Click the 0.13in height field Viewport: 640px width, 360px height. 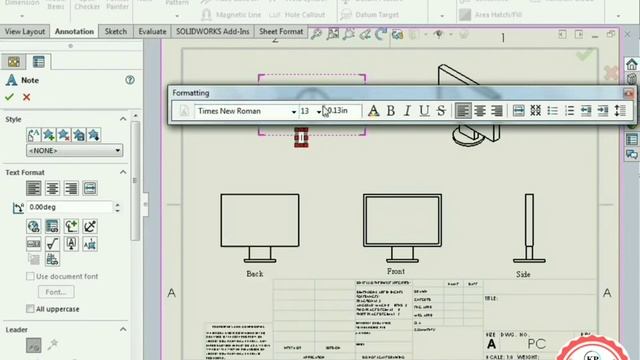tap(342, 111)
